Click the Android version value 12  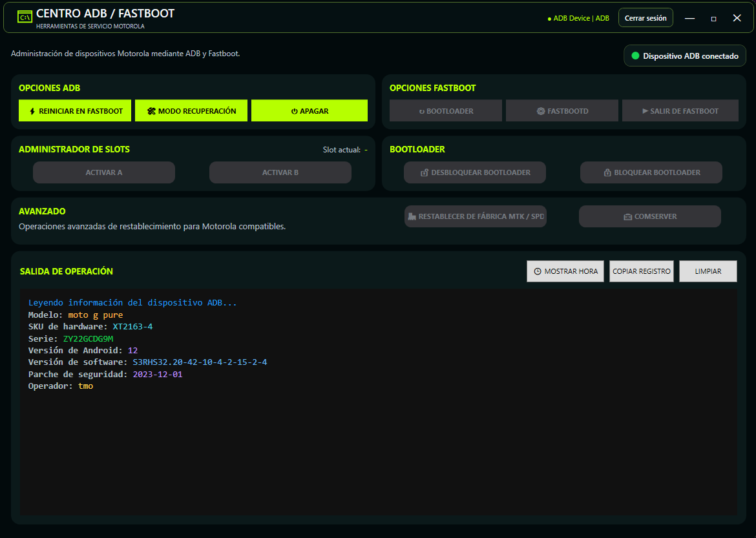point(132,351)
